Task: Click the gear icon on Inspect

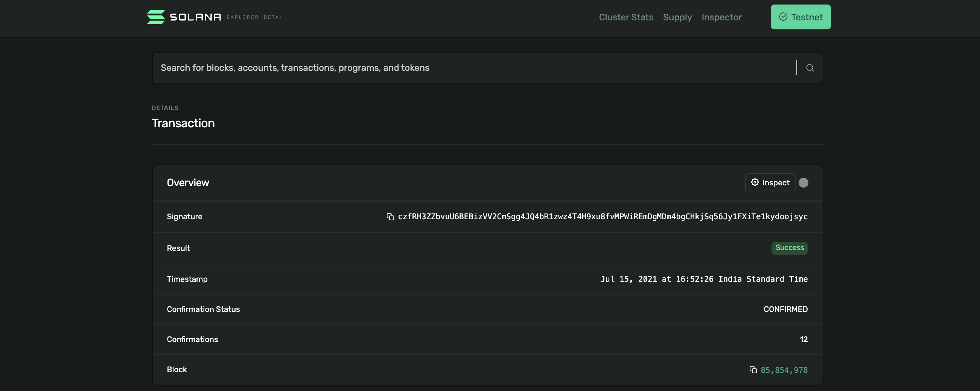Action: (755, 182)
